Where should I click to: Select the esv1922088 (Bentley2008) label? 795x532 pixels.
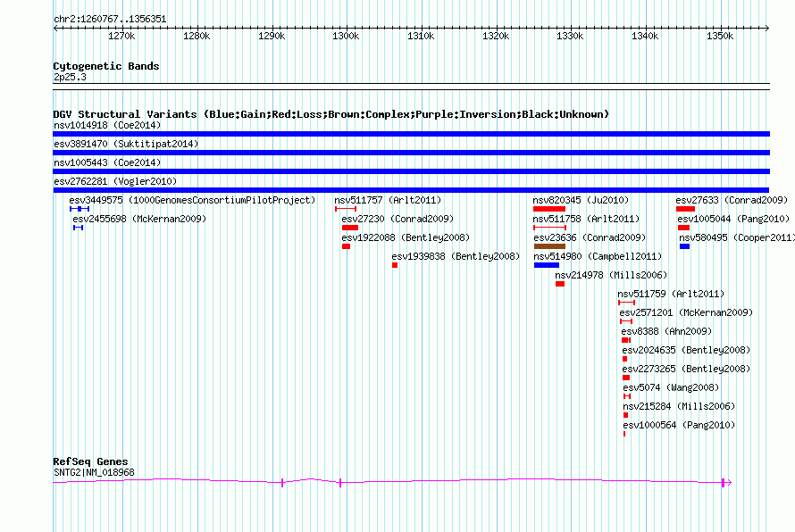[x=406, y=237]
